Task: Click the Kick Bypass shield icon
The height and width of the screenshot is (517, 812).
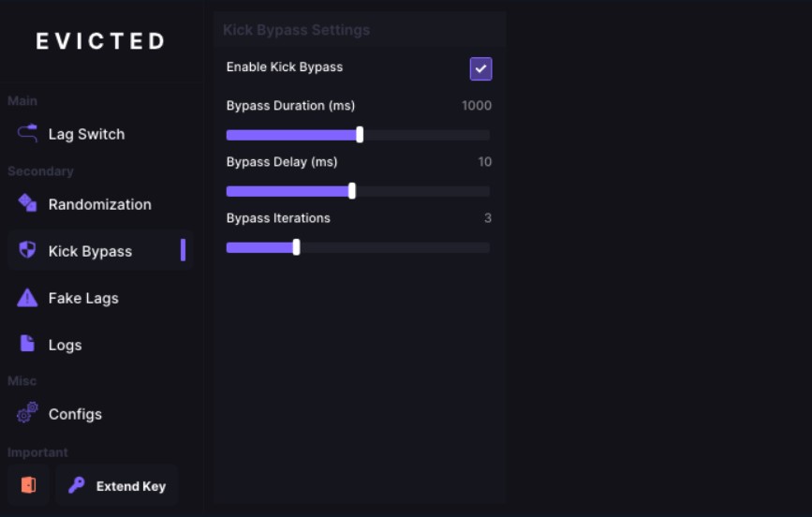Action: 27,250
